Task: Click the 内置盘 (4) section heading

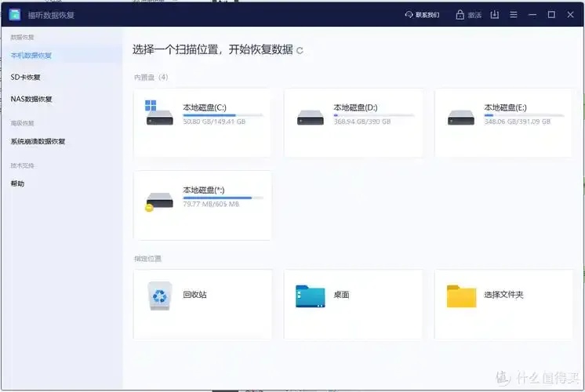Action: point(151,77)
